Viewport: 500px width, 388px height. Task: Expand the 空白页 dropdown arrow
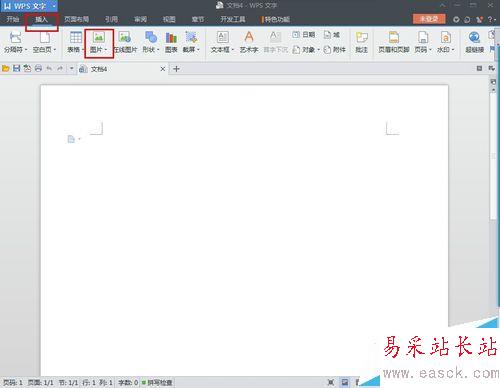[55, 50]
